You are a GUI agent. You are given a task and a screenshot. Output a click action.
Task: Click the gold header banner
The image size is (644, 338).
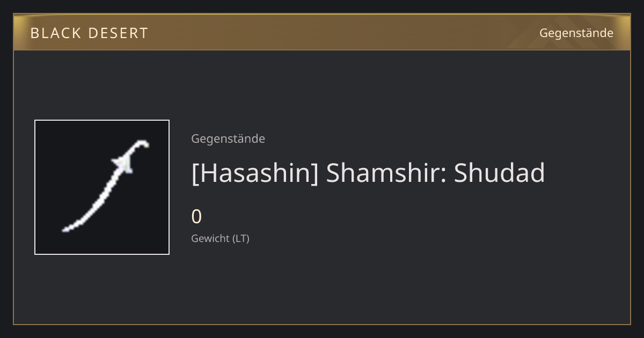coord(322,33)
